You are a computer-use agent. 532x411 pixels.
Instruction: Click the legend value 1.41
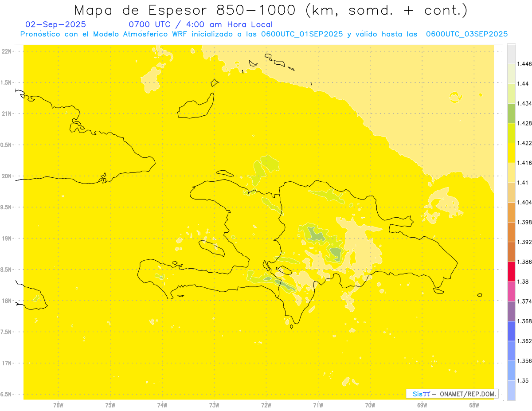tap(524, 183)
